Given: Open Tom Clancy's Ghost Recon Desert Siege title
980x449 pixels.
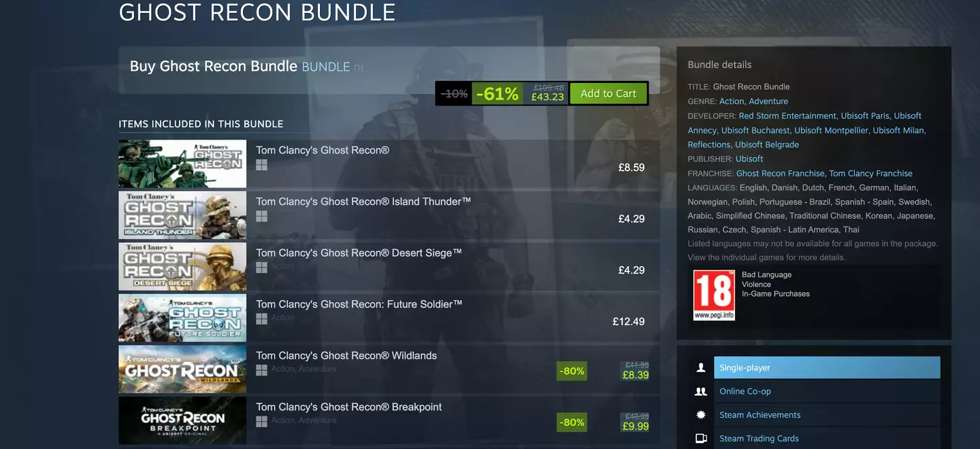Looking at the screenshot, I should point(359,253).
